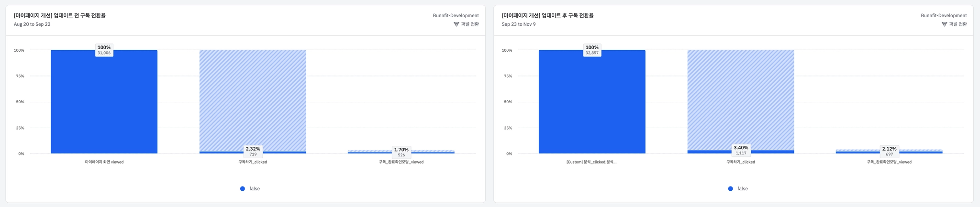The height and width of the screenshot is (207, 980).
Task: Click the 2.32% conversion label showing 719
Action: [253, 151]
